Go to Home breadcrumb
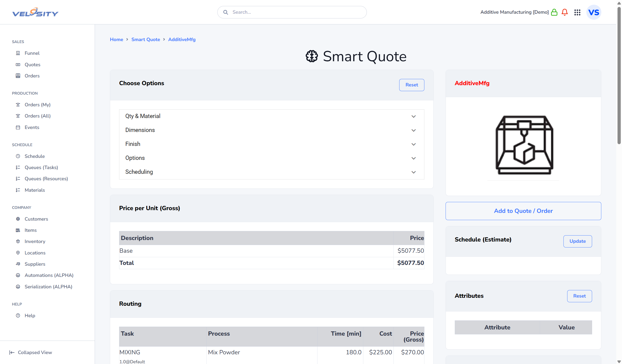622x364 pixels. pos(117,39)
